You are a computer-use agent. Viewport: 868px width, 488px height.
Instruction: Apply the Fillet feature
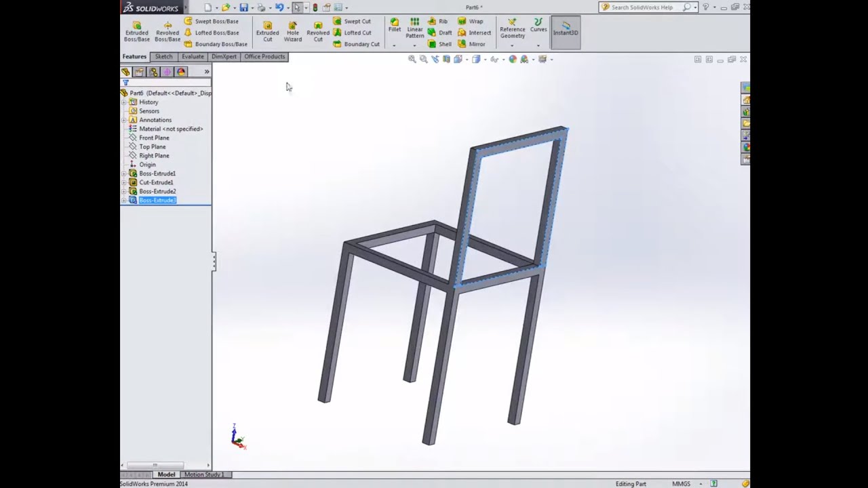point(395,26)
